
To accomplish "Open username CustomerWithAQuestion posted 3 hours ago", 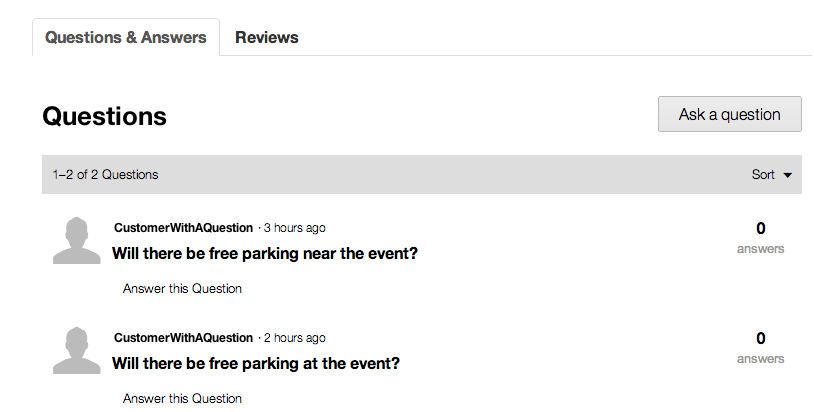I will 183,228.
